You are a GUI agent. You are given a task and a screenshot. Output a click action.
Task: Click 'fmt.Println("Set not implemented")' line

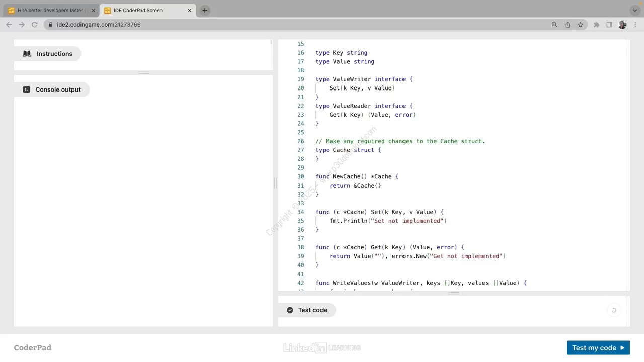point(388,221)
